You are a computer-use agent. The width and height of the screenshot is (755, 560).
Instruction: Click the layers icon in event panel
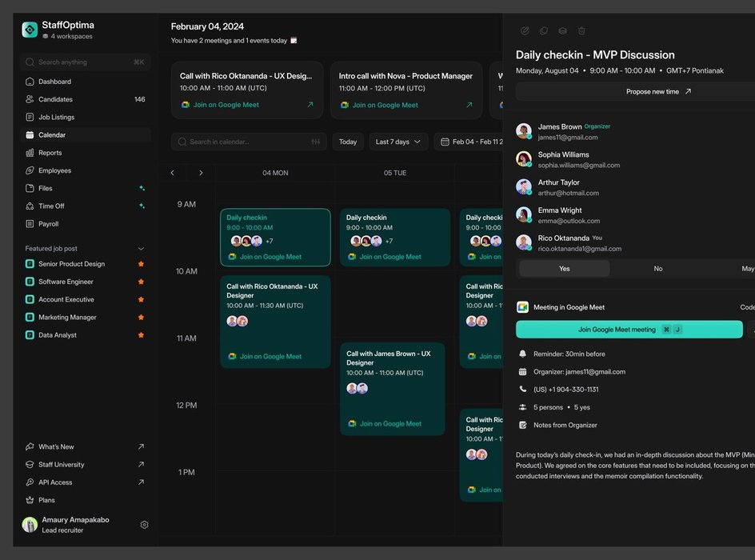pos(562,31)
